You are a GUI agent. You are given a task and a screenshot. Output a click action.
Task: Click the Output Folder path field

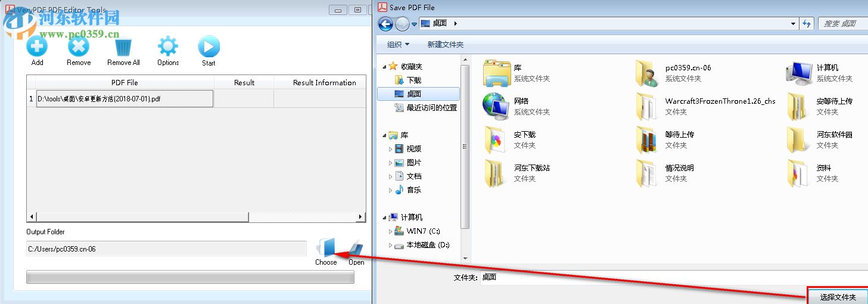[x=166, y=249]
